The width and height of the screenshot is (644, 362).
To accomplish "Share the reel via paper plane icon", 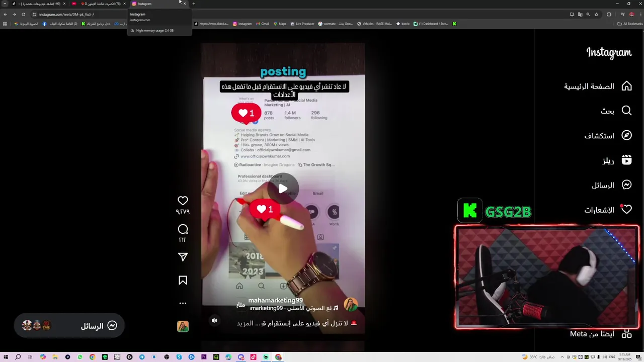I will coord(183,257).
